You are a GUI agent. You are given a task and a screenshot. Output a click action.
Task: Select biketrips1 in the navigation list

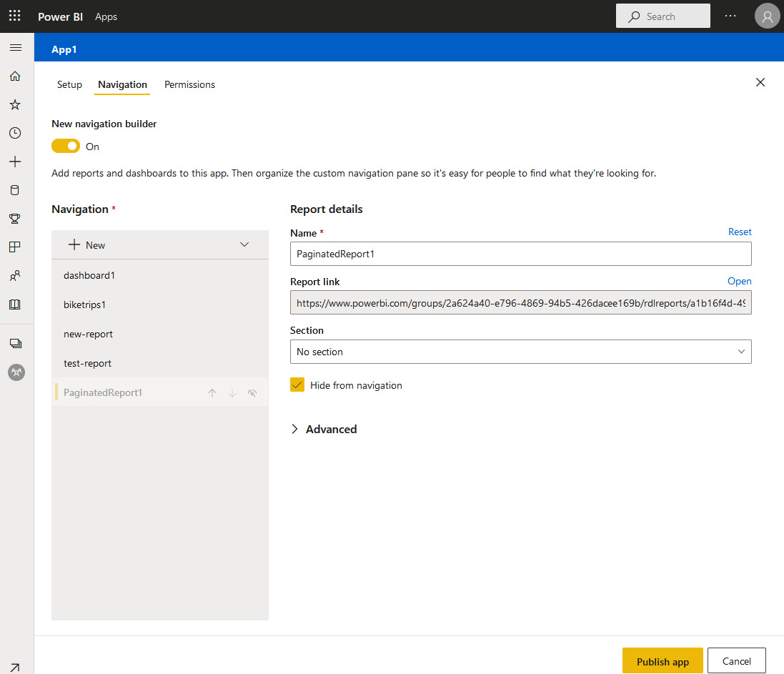point(85,304)
